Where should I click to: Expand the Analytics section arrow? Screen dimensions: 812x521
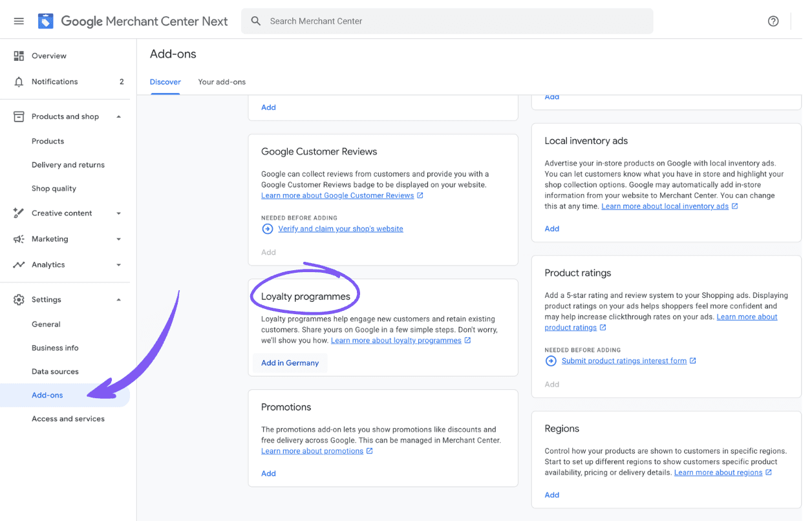click(x=118, y=265)
